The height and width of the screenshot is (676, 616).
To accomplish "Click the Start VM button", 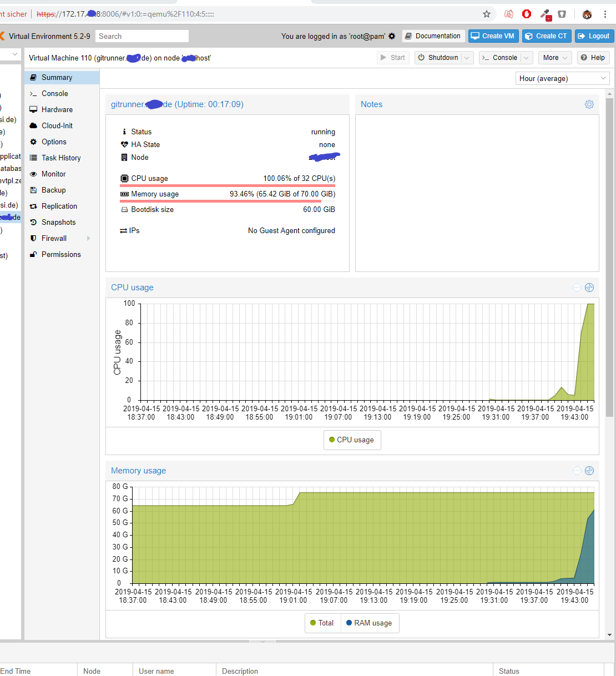I will pyautogui.click(x=393, y=58).
